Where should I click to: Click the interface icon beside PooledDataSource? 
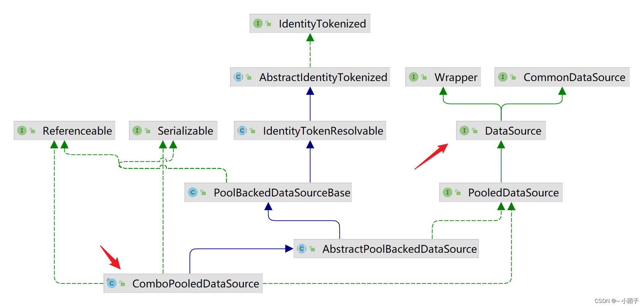[448, 192]
